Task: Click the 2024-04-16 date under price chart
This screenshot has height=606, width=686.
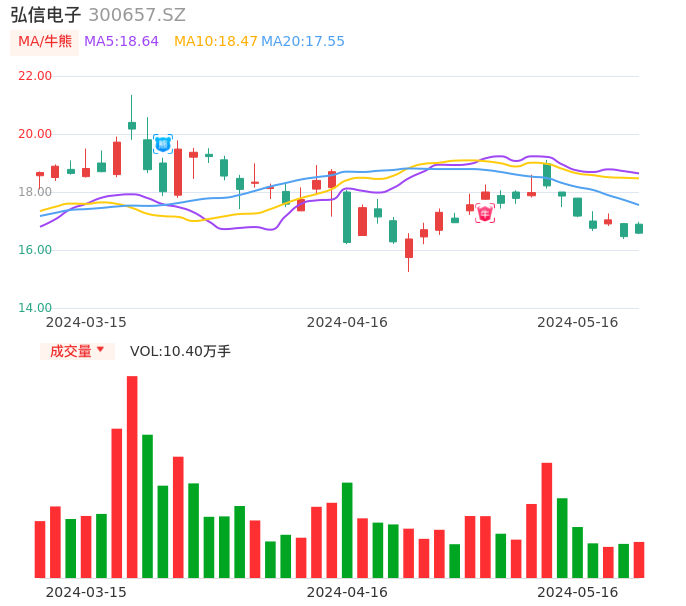Action: point(347,322)
